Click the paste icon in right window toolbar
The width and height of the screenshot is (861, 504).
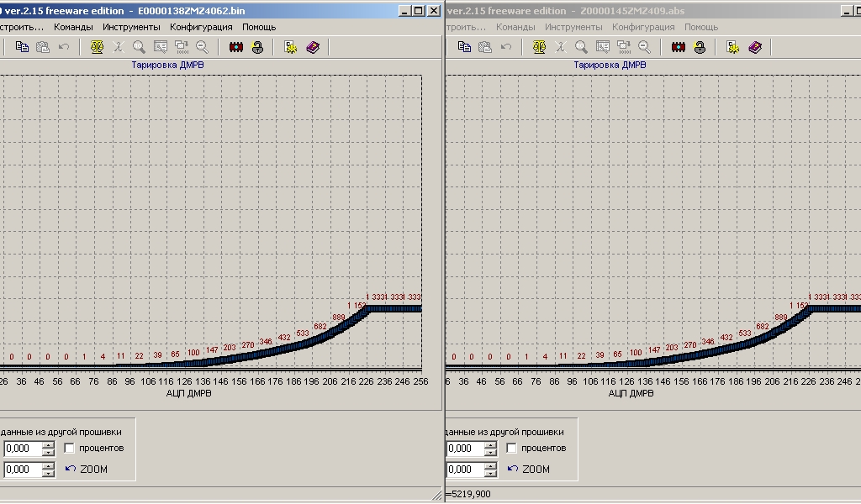(x=485, y=48)
